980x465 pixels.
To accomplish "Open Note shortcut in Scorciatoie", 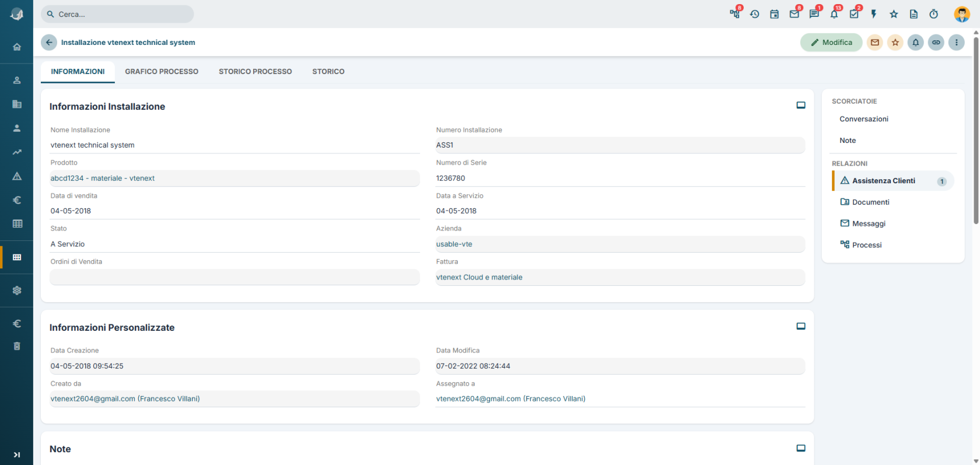I will point(848,141).
